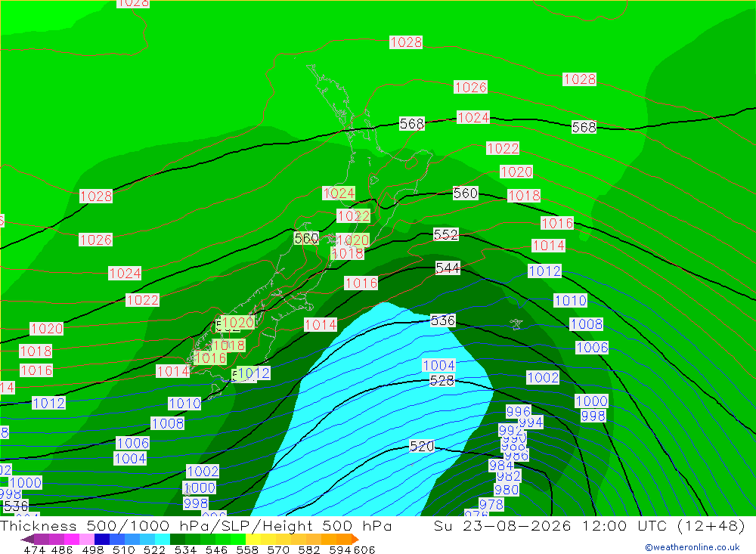756x554 pixels.
Task: Select the cyan swatch in the thickness legend
Action: point(163,539)
